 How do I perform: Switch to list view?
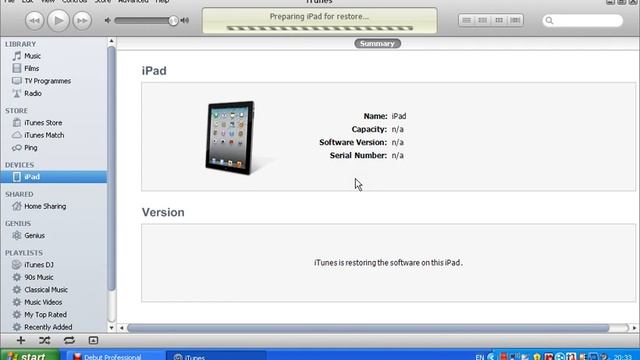467,20
